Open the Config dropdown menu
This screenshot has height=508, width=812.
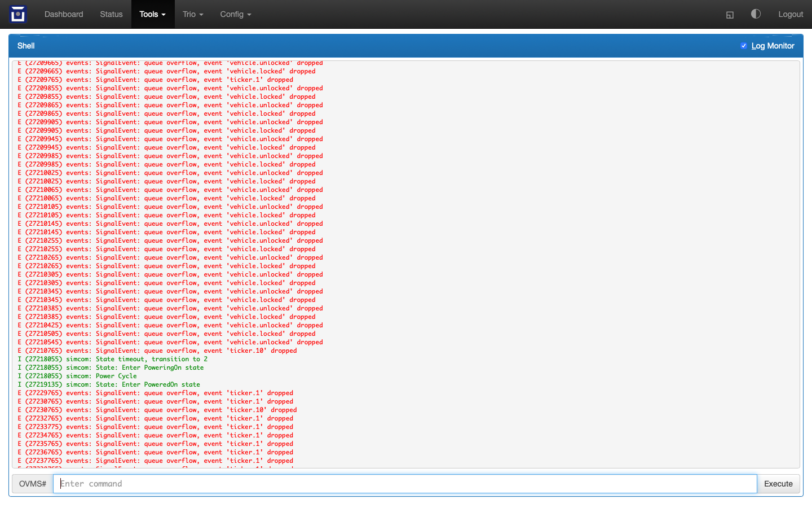235,14
